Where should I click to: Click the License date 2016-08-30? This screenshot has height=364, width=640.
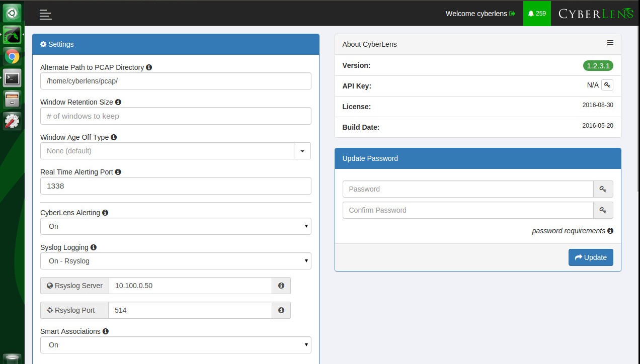pos(598,105)
